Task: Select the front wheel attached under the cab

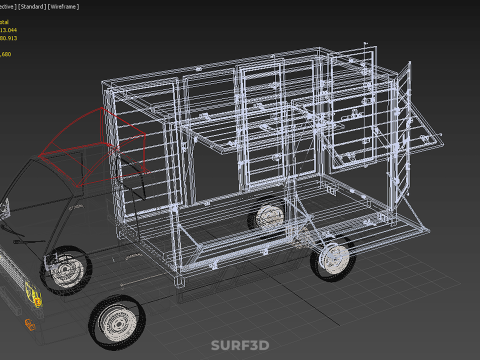Action: pos(66,270)
